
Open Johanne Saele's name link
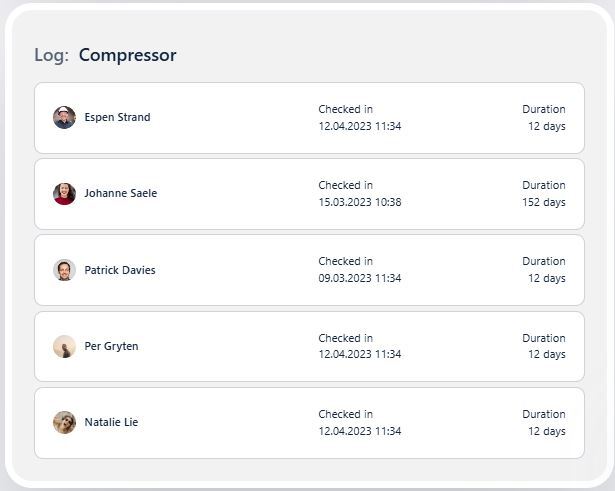coord(120,193)
